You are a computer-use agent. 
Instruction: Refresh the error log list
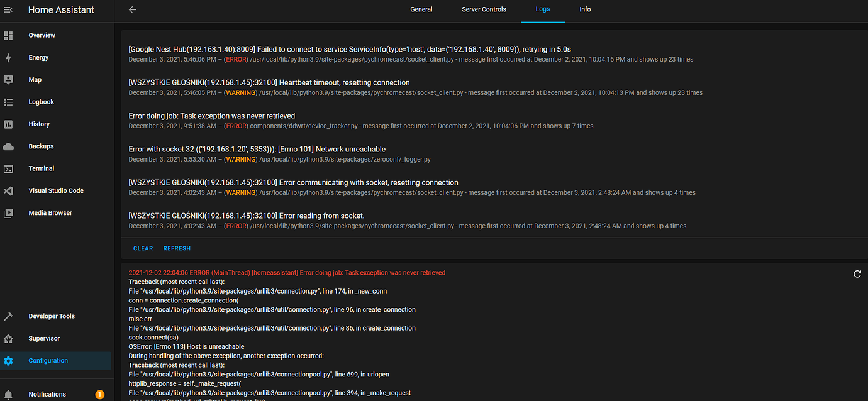click(177, 248)
